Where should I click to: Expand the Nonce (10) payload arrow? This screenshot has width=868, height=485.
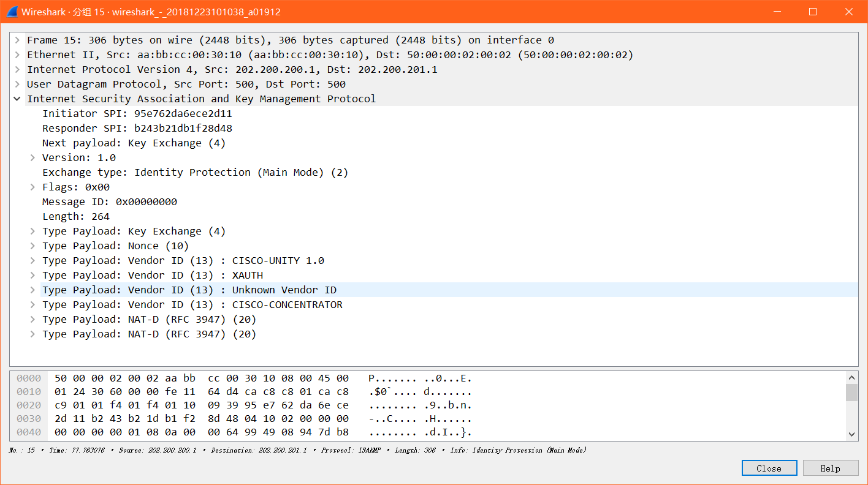click(33, 246)
